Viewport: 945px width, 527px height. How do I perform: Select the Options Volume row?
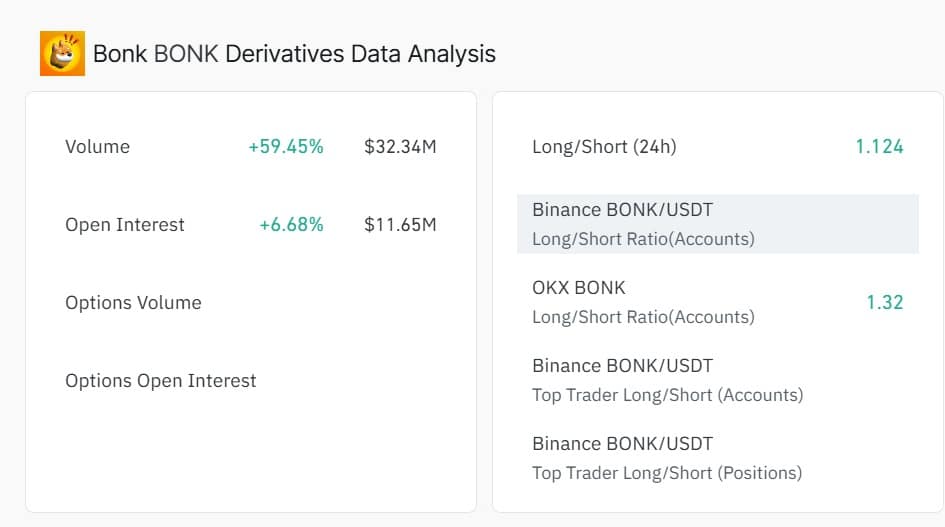133,303
